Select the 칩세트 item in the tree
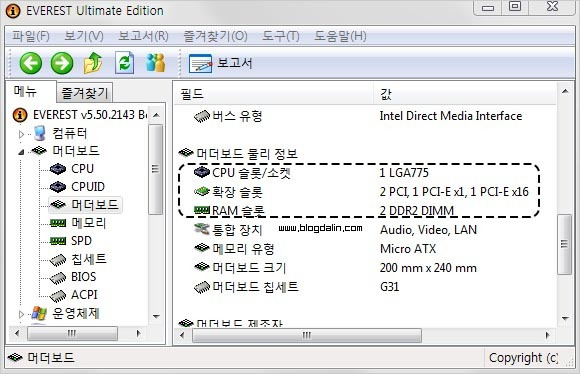This screenshot has height=374, width=580. (x=89, y=259)
